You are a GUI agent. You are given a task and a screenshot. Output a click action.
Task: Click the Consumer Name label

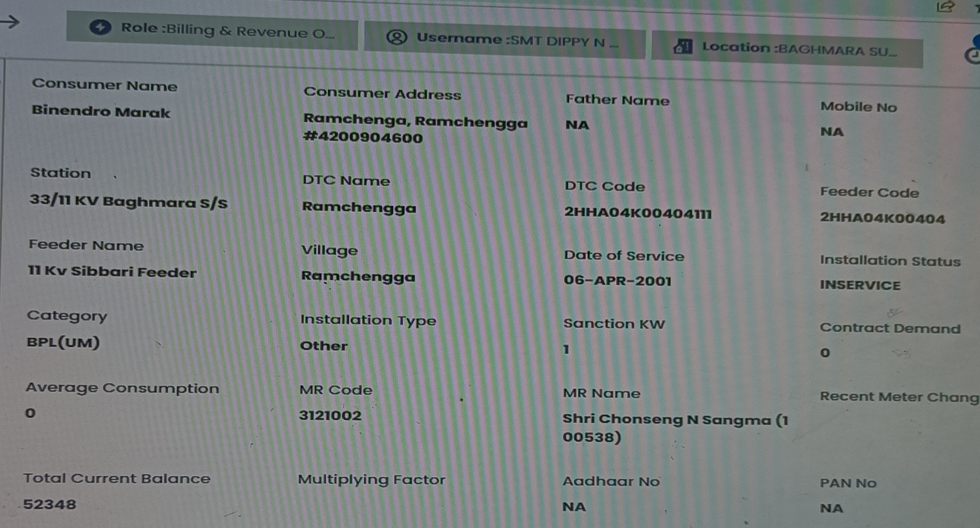[104, 85]
